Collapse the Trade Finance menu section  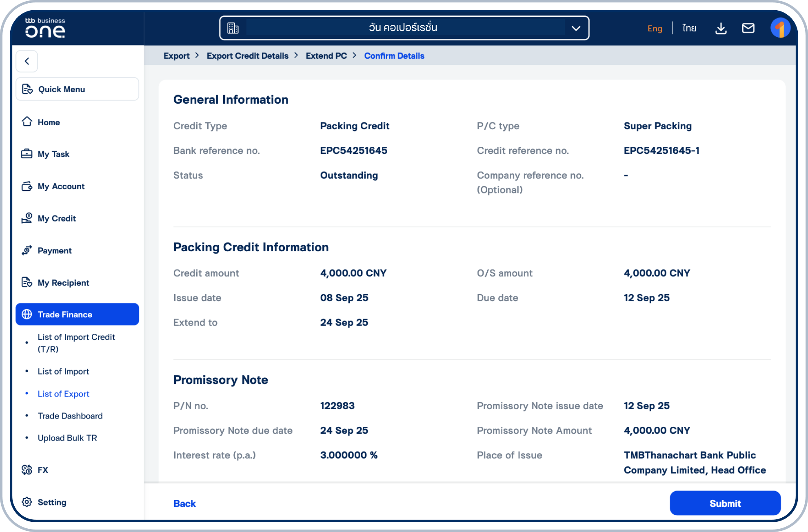pyautogui.click(x=77, y=314)
